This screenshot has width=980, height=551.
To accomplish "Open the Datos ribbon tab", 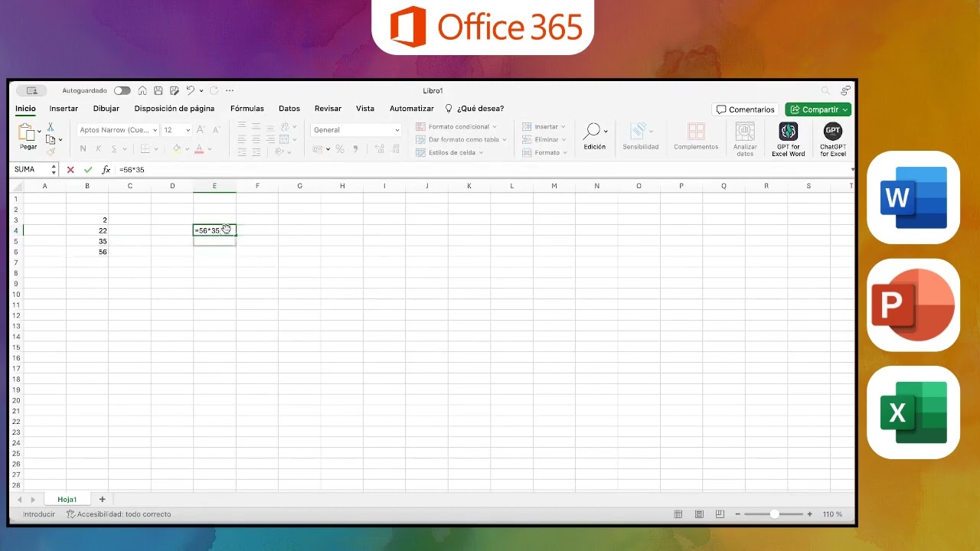I will 289,109.
